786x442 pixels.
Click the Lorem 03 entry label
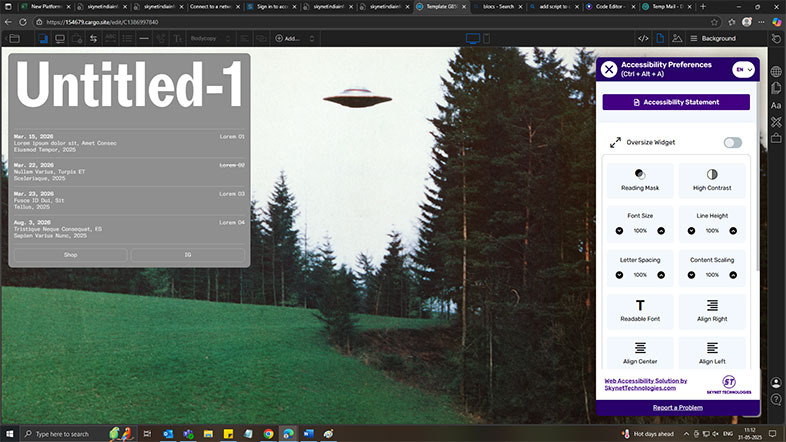(232, 193)
